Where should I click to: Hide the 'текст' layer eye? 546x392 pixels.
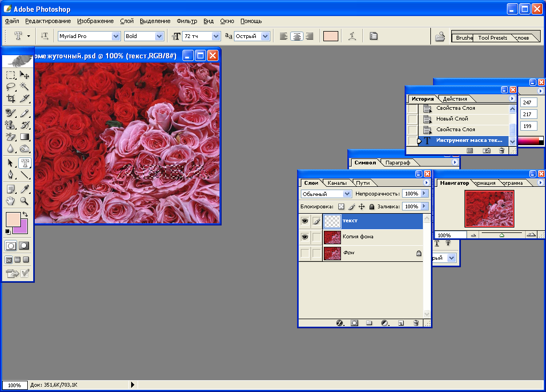(305, 221)
